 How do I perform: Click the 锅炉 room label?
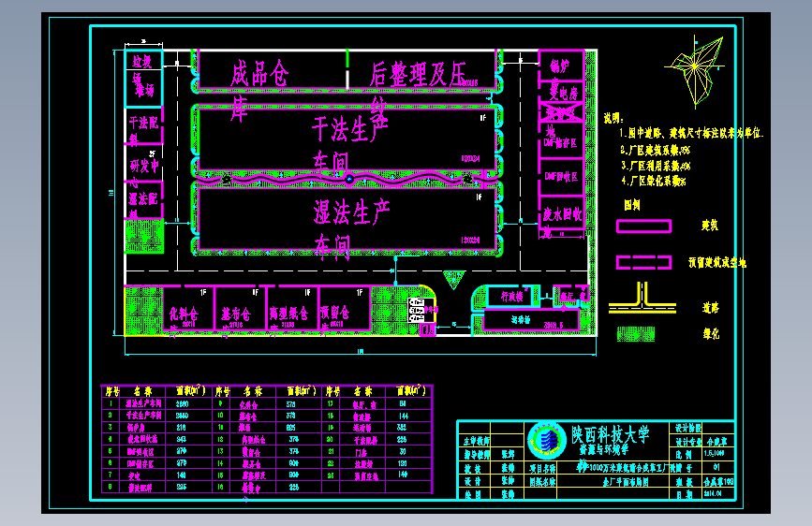559,66
